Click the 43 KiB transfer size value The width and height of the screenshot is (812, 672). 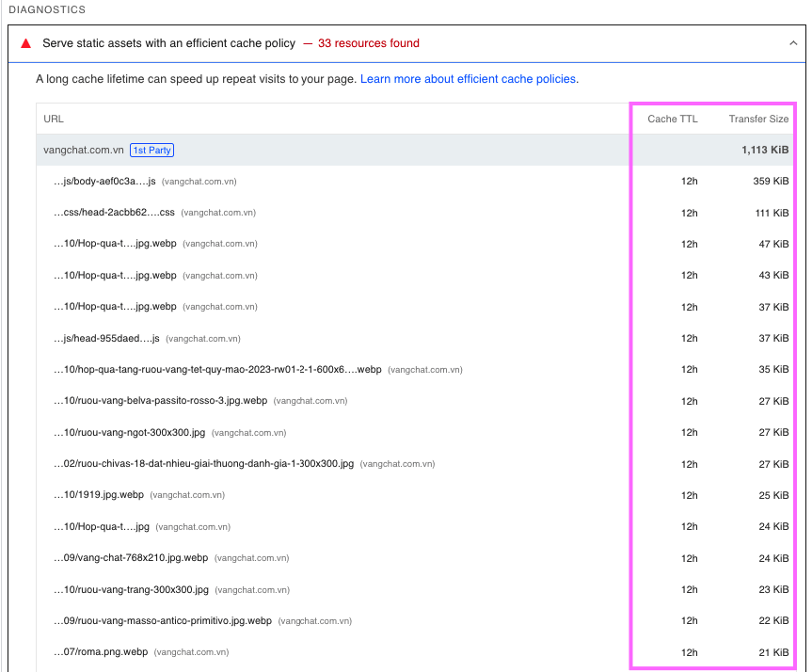coord(773,275)
